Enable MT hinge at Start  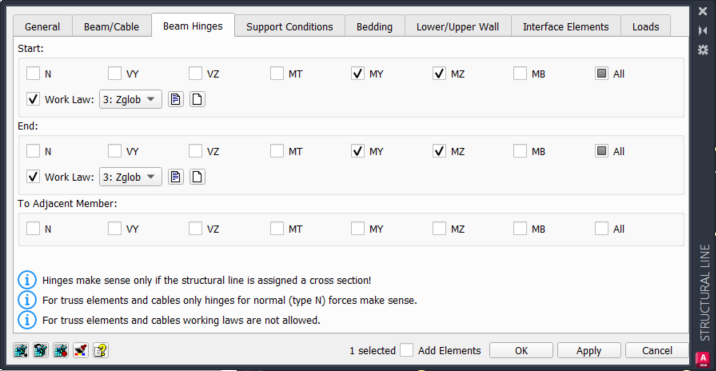[277, 73]
